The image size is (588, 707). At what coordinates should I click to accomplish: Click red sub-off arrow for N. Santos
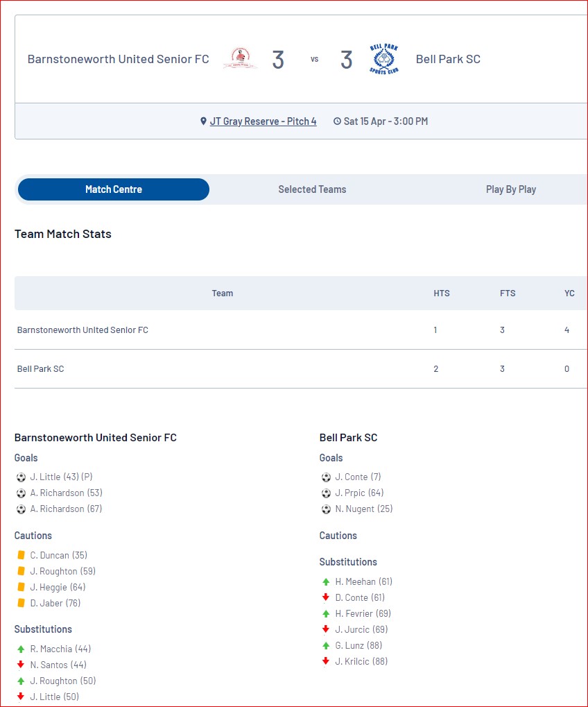21,665
